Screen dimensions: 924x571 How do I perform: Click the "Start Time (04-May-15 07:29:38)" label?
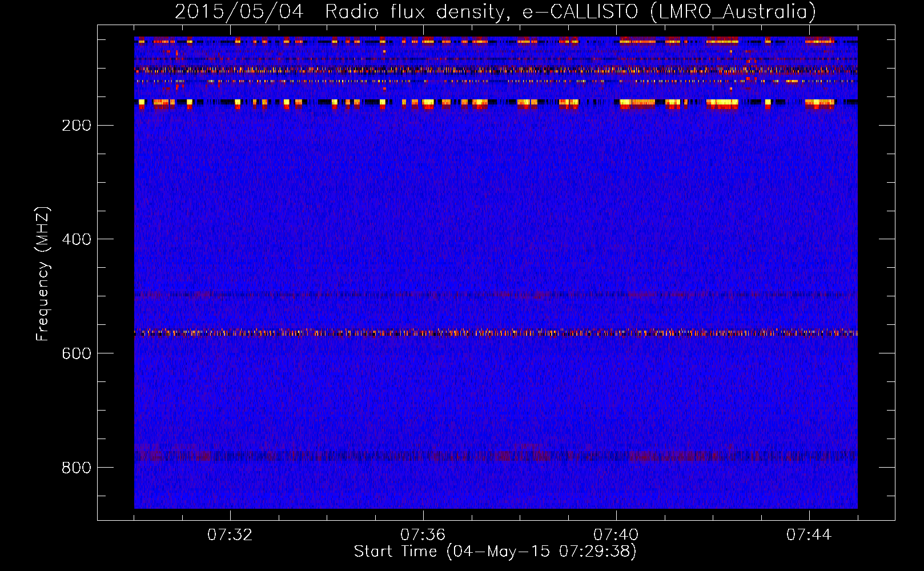[495, 551]
